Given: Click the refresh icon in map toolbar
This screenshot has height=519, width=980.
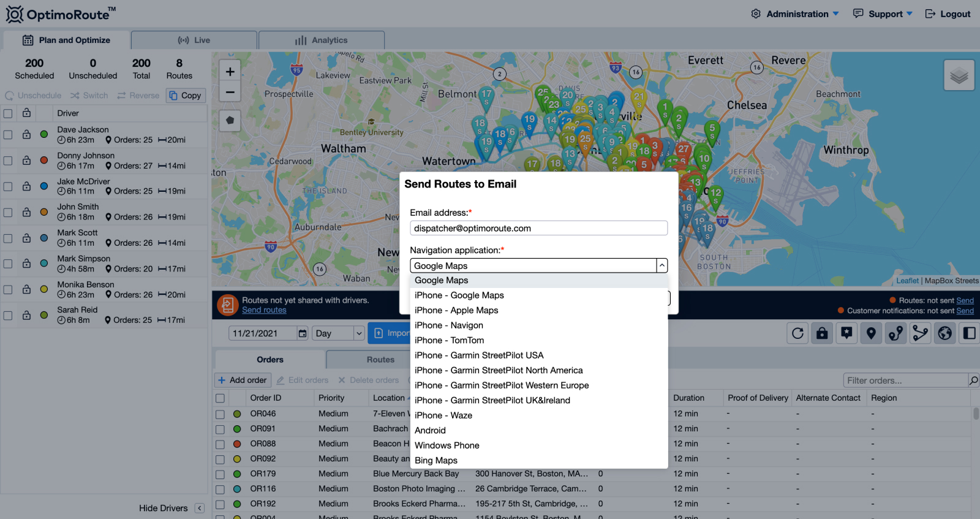Looking at the screenshot, I should [797, 333].
